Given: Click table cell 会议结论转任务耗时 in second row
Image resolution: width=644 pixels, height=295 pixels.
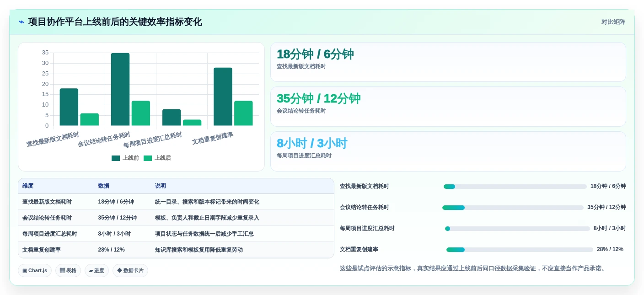Looking at the screenshot, I should [x=47, y=218].
